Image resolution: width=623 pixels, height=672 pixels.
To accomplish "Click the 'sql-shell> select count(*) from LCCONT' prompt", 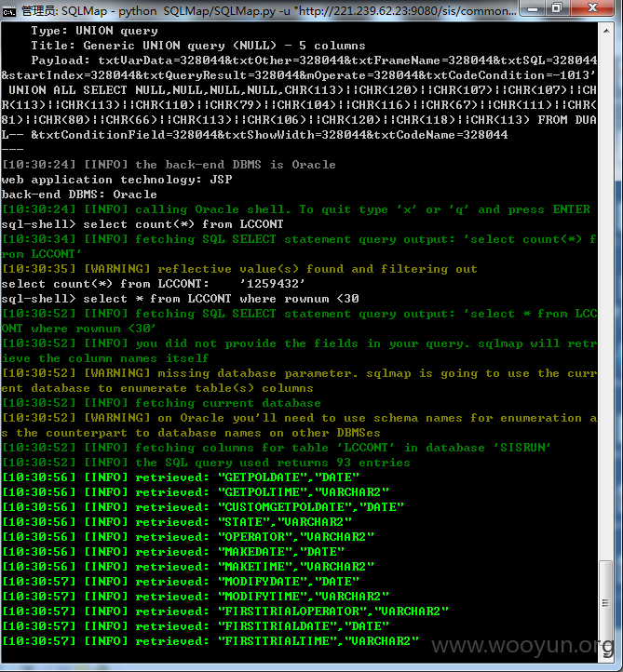I will 142,224.
